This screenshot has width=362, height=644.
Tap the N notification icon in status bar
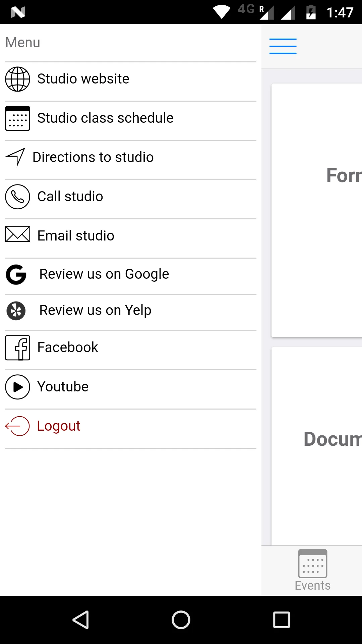tap(18, 12)
